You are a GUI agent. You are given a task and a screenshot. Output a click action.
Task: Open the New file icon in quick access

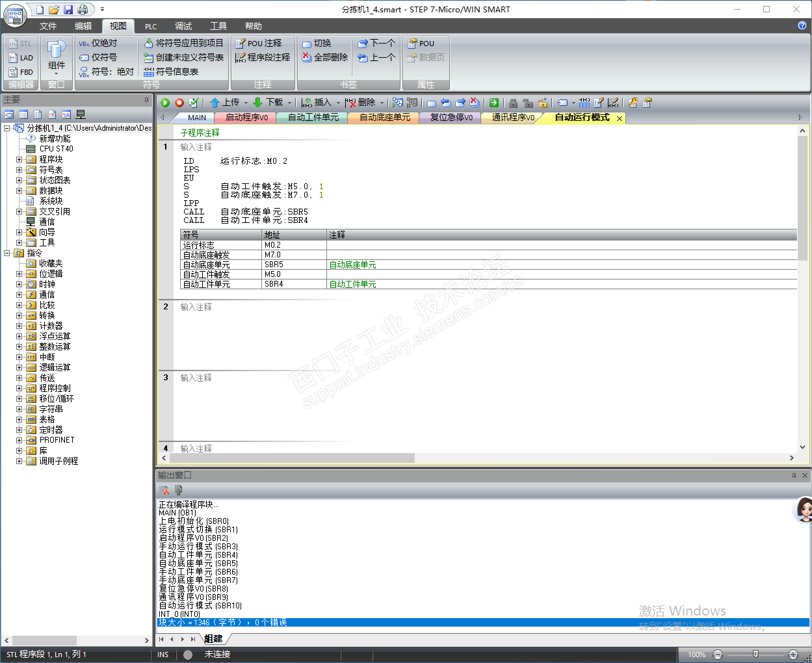point(40,10)
